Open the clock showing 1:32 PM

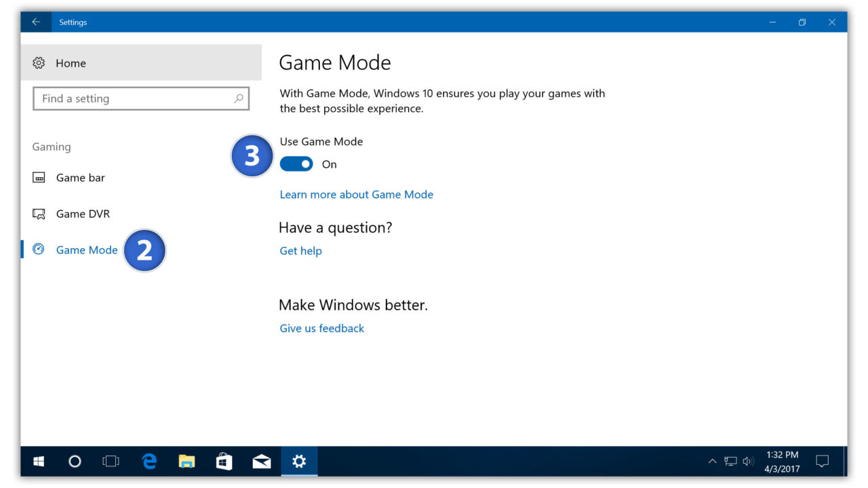point(782,462)
